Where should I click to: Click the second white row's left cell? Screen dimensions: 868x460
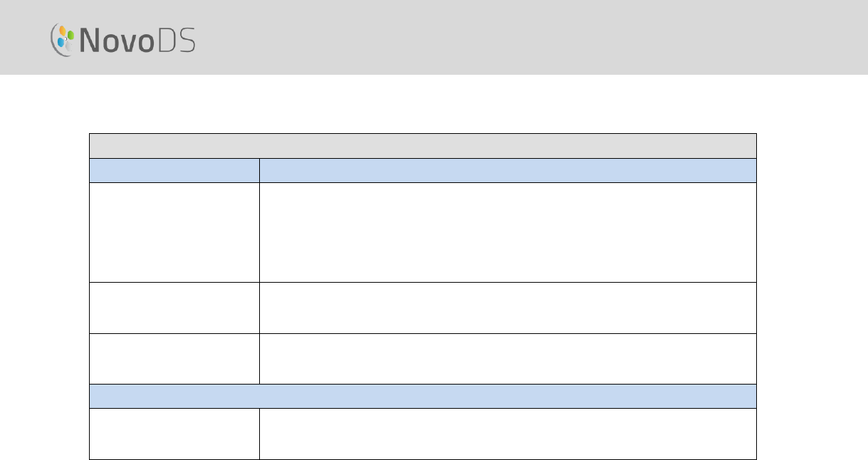[174, 308]
